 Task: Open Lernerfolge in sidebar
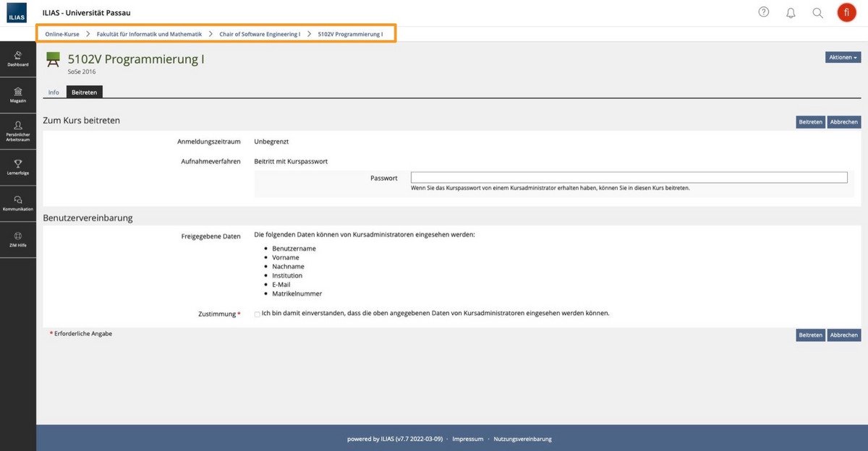[18, 168]
